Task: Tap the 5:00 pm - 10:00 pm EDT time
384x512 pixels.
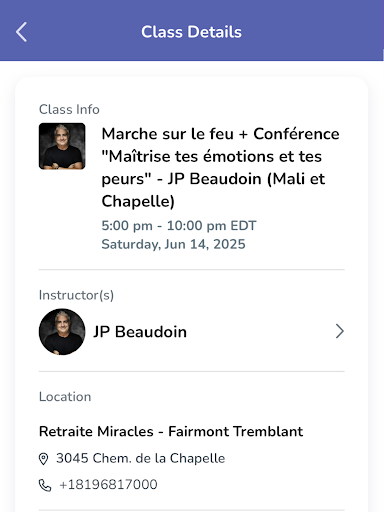Action: 179,226
